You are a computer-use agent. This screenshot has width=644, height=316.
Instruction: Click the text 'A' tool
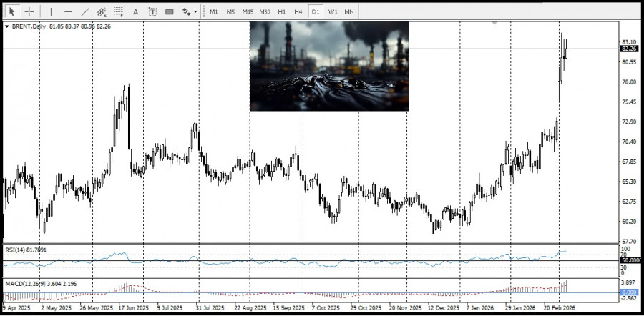coord(136,11)
